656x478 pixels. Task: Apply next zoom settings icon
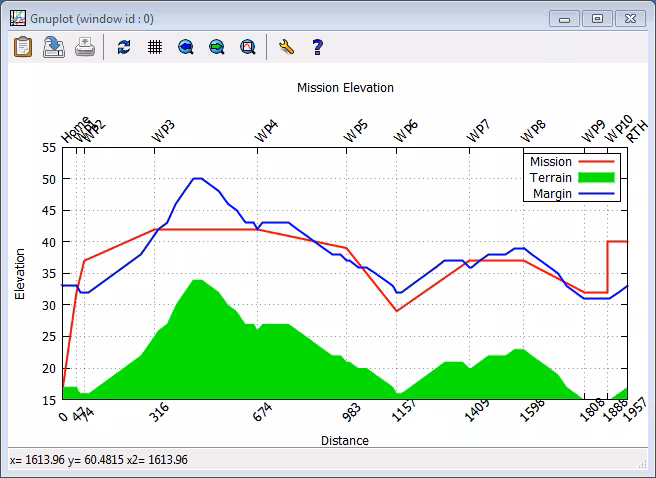point(216,47)
